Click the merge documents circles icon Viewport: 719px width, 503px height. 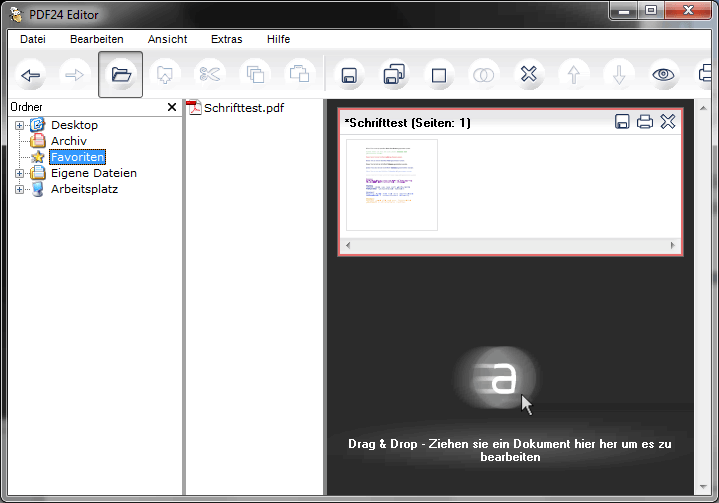click(483, 75)
